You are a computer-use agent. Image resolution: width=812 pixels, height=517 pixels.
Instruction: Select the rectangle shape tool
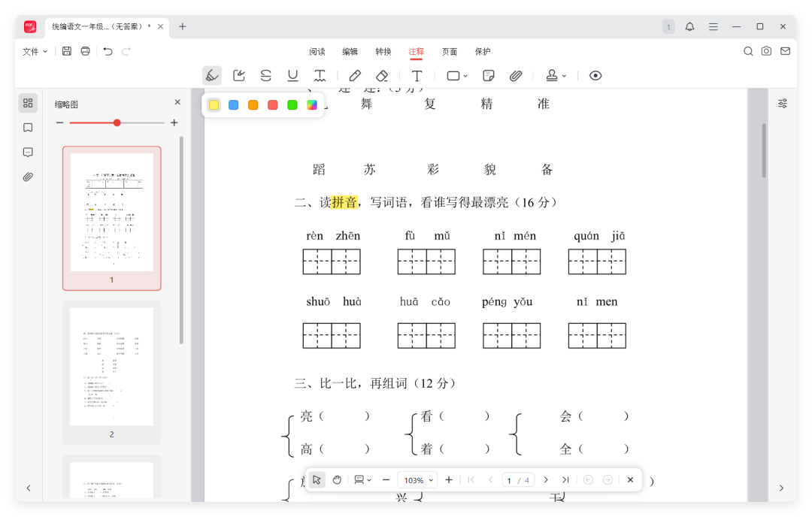pos(453,76)
